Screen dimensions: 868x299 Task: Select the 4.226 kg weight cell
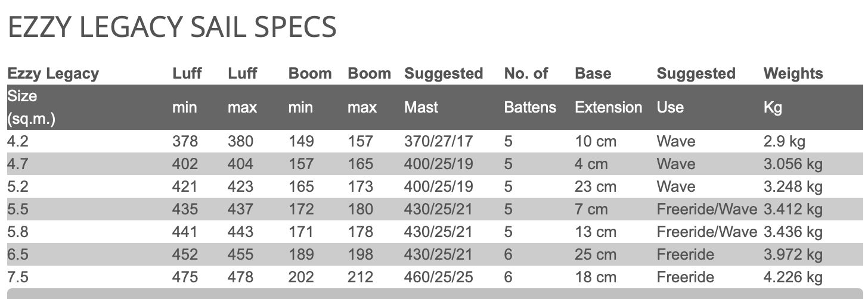coord(793,277)
